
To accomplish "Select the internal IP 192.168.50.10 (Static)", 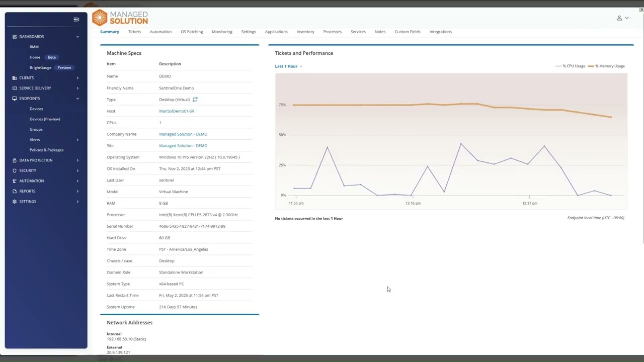I will click(x=126, y=339).
